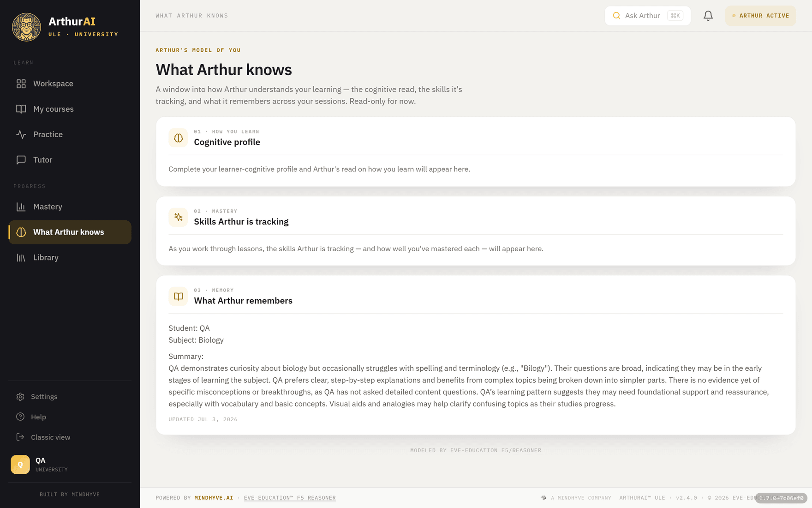Image resolution: width=812 pixels, height=508 pixels.
Task: Open Help
Action: click(x=70, y=417)
